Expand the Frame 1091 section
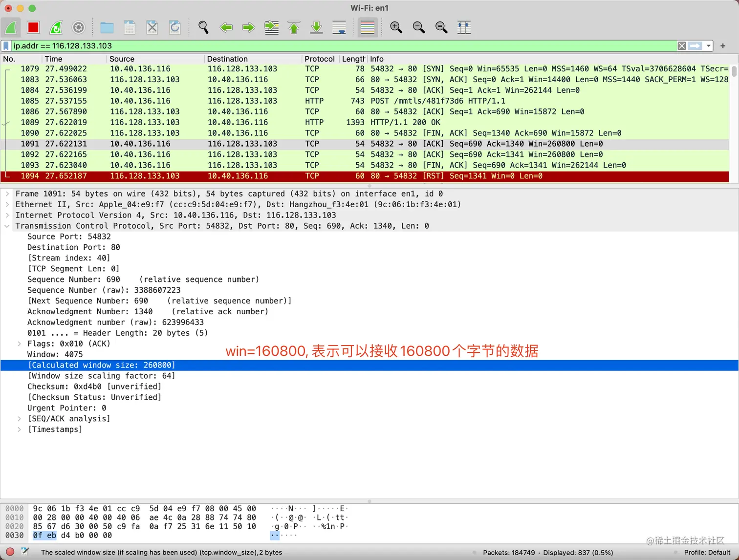Screen dimensions: 739x560 (x=7, y=194)
